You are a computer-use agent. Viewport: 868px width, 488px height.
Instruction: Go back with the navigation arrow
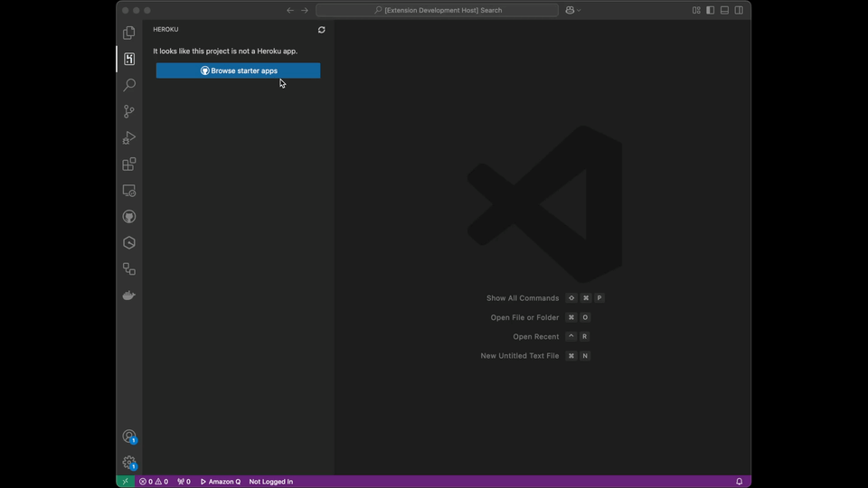pos(290,10)
